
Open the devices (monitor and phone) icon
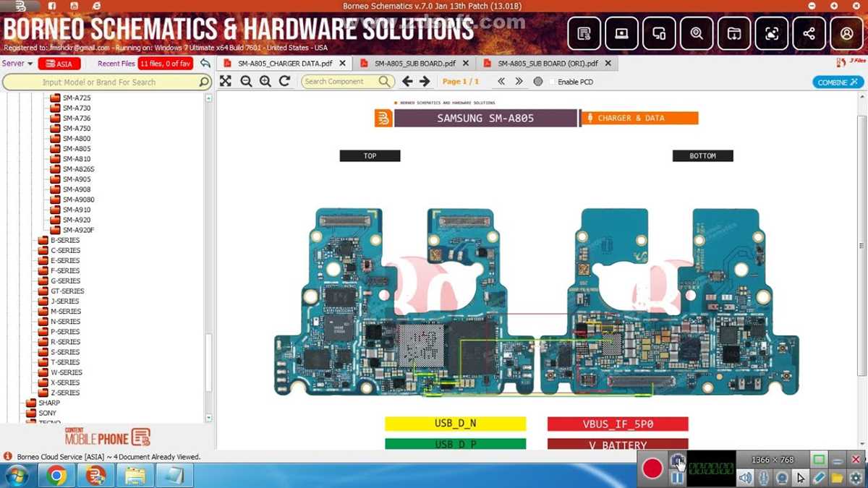click(x=659, y=33)
